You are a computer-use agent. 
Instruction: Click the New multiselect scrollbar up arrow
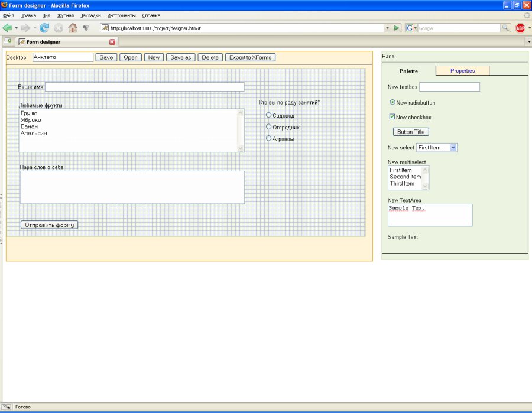[425, 170]
